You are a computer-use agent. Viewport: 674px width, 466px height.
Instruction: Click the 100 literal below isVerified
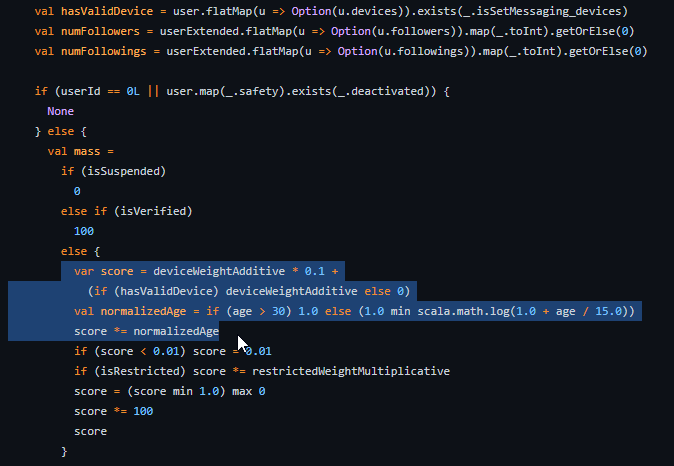pyautogui.click(x=83, y=231)
